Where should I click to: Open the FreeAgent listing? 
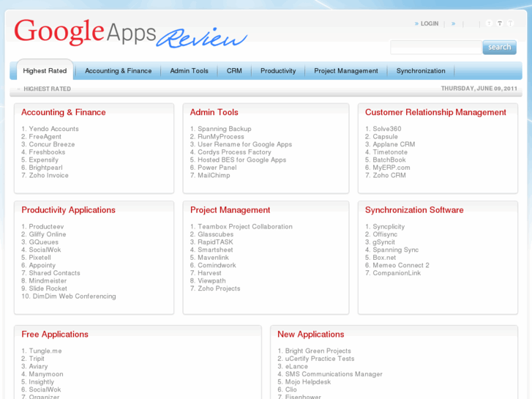(45, 136)
